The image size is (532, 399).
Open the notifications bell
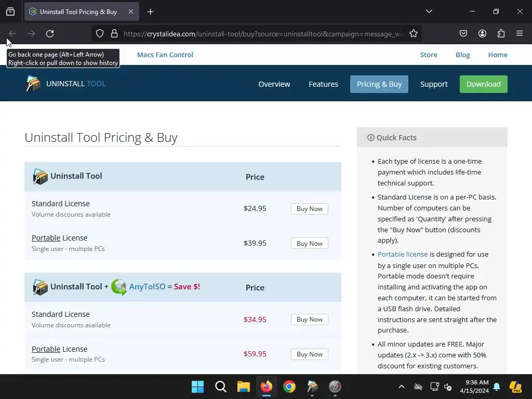click(497, 387)
